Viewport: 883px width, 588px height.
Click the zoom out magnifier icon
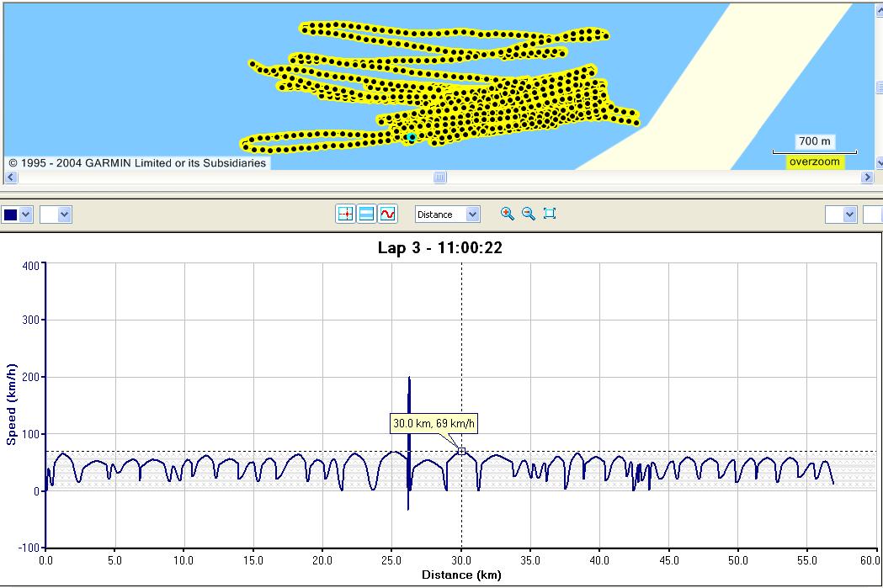pos(529,214)
